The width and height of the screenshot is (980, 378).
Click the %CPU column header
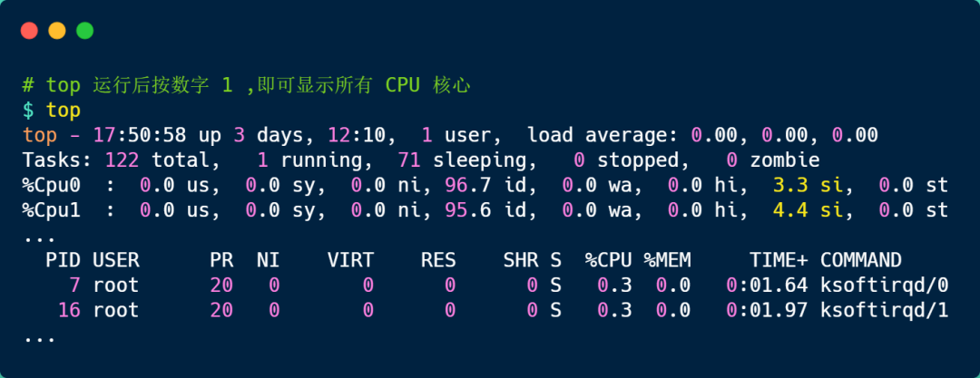click(609, 260)
